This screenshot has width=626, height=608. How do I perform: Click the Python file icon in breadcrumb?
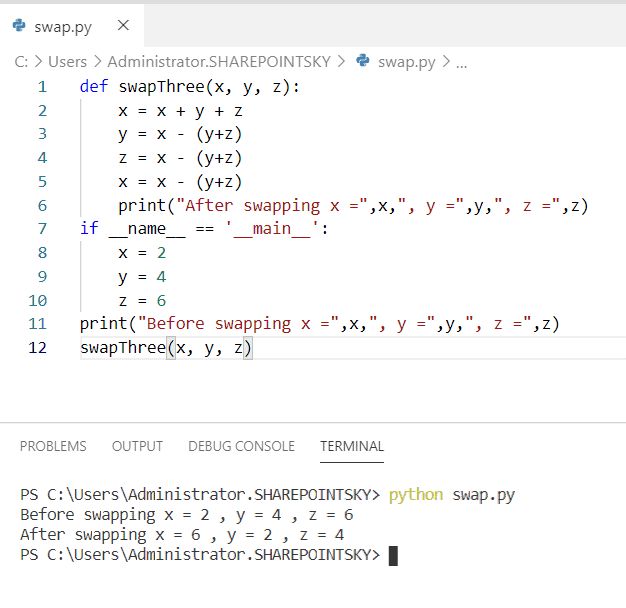(x=363, y=60)
